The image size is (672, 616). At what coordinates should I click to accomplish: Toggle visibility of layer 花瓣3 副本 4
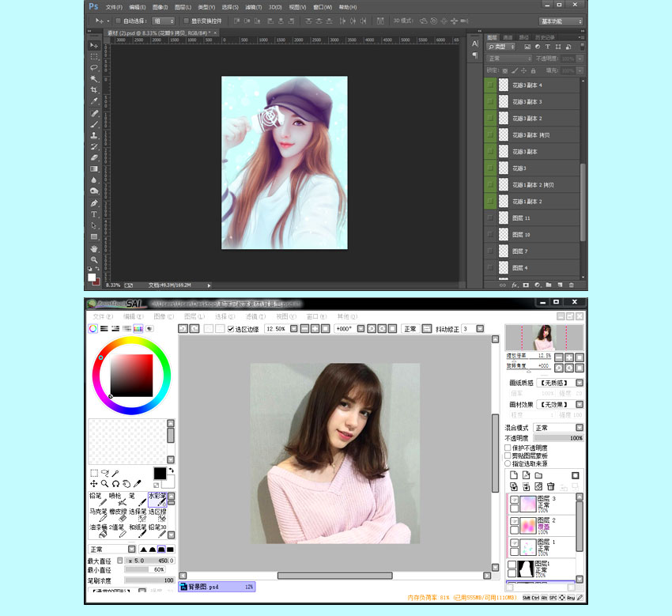coord(490,85)
